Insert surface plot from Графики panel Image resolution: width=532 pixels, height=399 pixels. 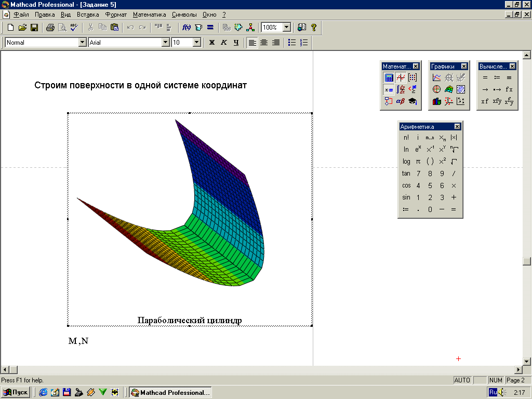pyautogui.click(x=449, y=89)
